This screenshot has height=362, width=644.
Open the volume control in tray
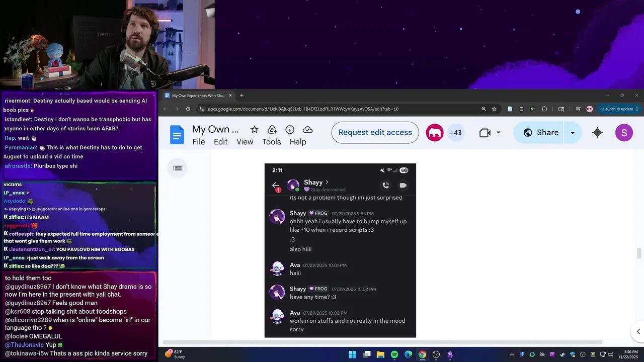point(610,354)
